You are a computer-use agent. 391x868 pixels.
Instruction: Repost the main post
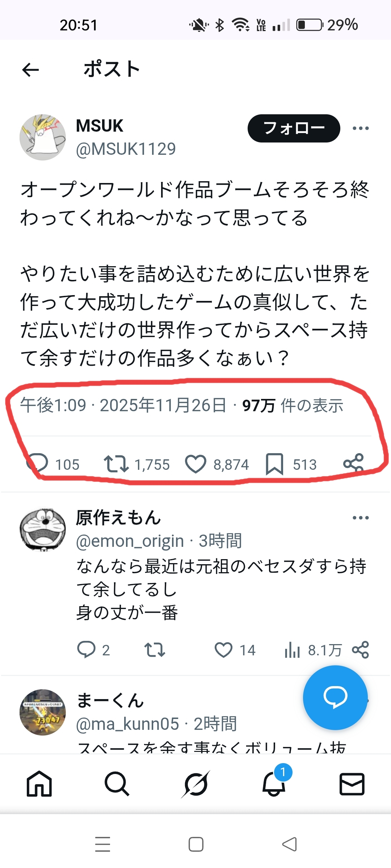[x=116, y=464]
